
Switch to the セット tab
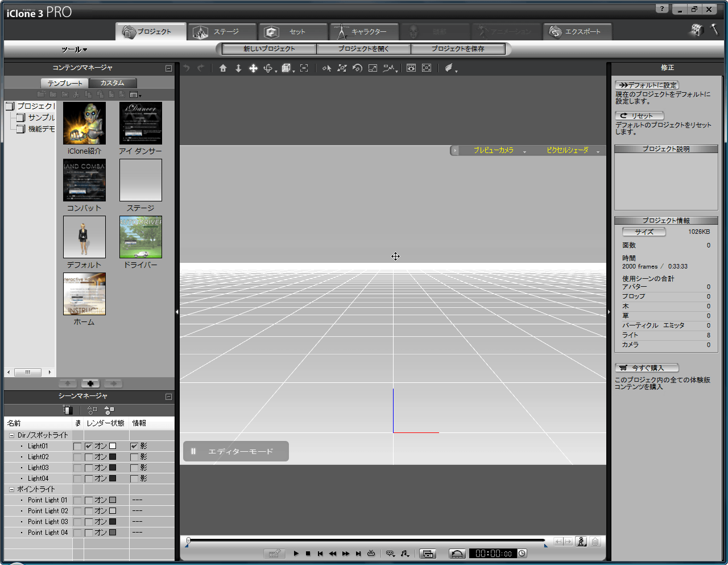293,32
